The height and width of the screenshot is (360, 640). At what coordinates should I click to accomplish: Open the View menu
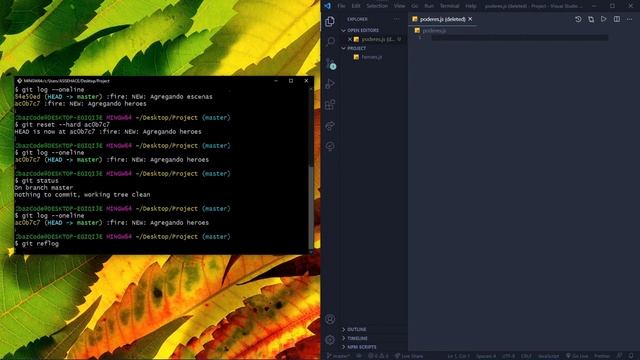(400, 6)
